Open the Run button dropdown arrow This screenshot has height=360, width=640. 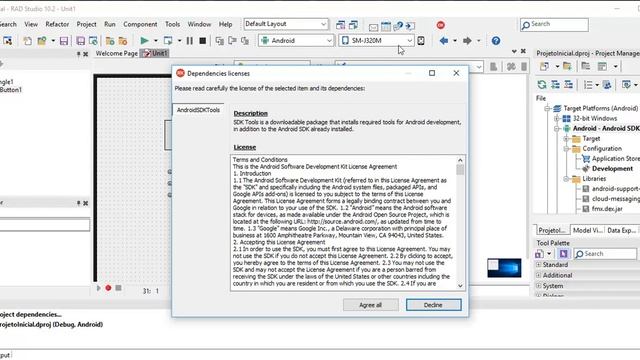(156, 41)
